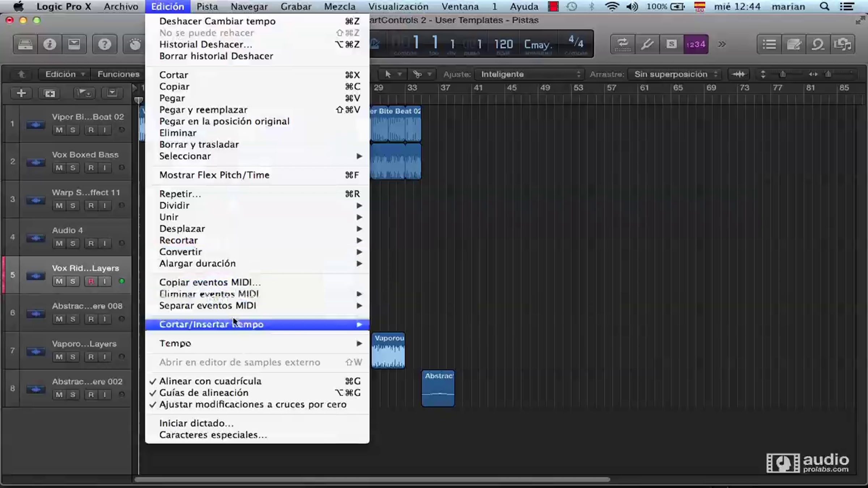868x488 pixels.
Task: Click the horizontal scrollbar at bottom
Action: [373, 480]
